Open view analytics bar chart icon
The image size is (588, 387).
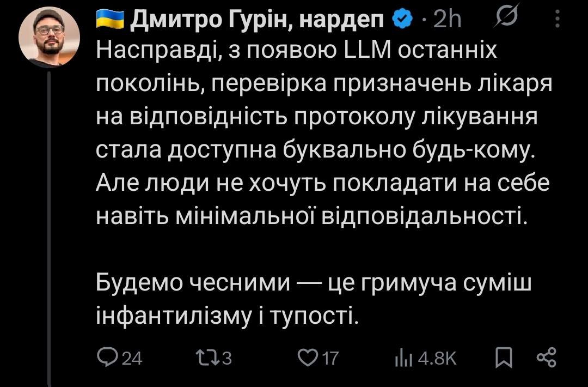(402, 358)
